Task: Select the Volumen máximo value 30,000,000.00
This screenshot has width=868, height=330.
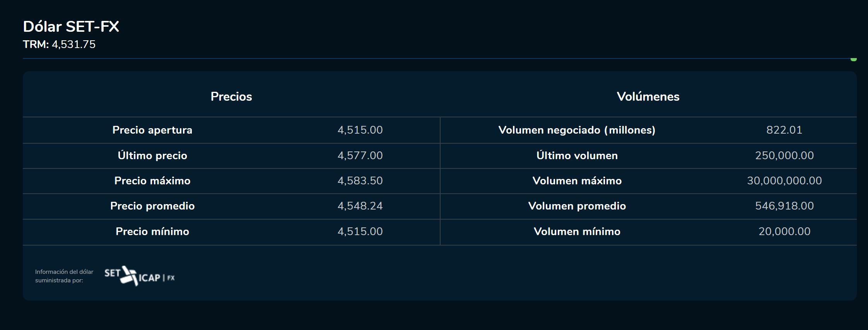Action: click(x=784, y=181)
